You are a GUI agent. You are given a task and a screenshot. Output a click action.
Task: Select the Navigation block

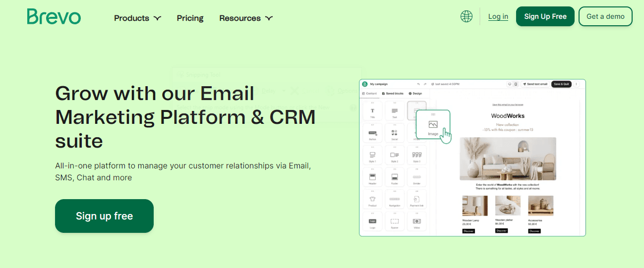[x=395, y=199]
